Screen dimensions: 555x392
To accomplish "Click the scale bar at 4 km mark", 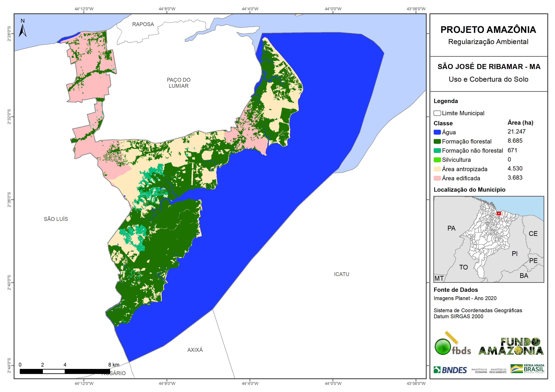I will [x=65, y=371].
